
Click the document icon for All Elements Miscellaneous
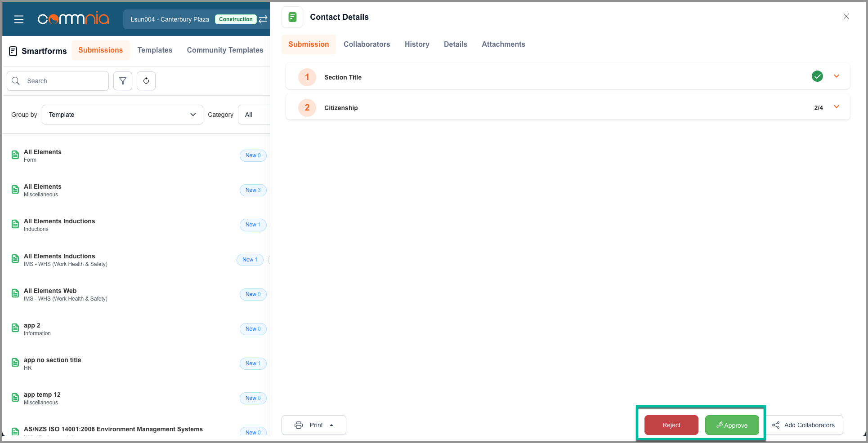click(15, 190)
